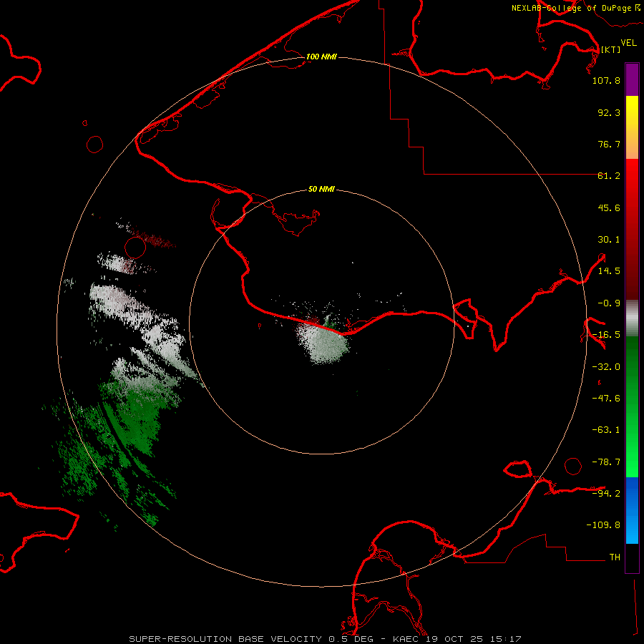The image size is (644, 644).
Task: Click the 14.5 legend value
Action: click(609, 271)
